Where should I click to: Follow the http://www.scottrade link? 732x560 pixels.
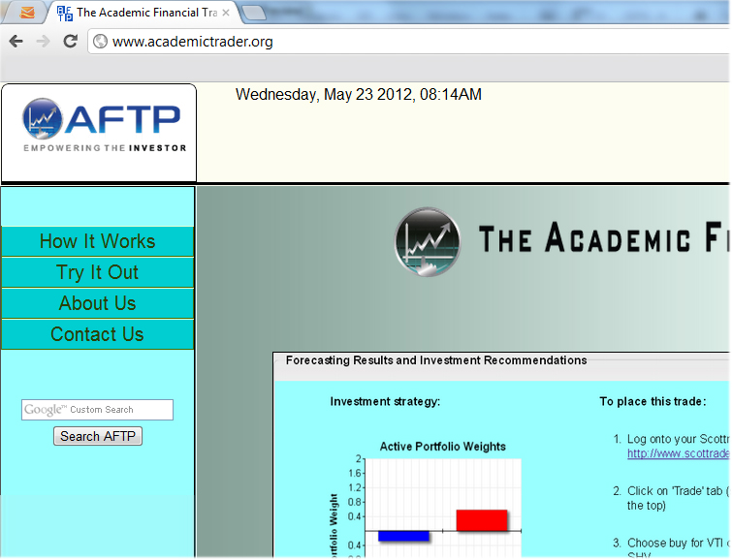tap(678, 453)
